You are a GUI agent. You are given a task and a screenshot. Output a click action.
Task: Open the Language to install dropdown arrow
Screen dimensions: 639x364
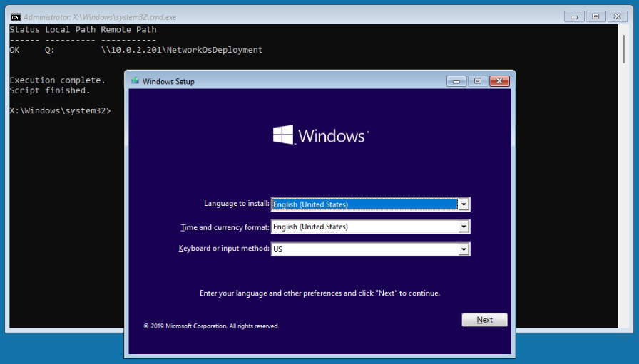click(x=464, y=204)
